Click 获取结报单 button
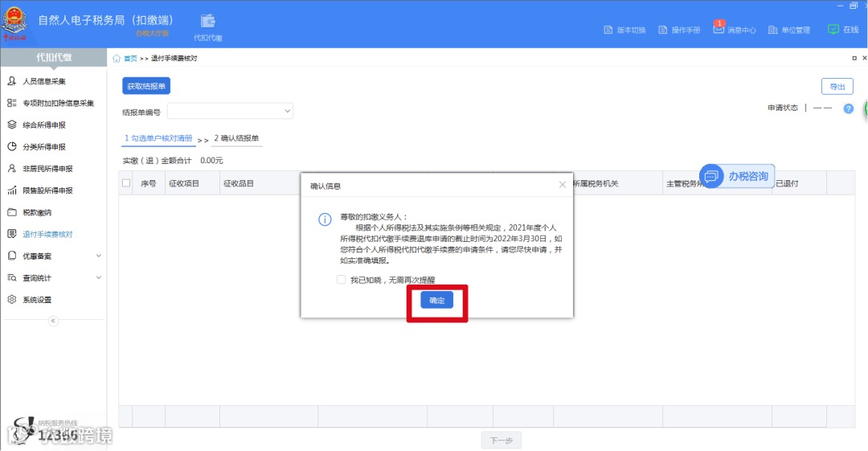Viewport: 868px width, 451px height. [146, 86]
